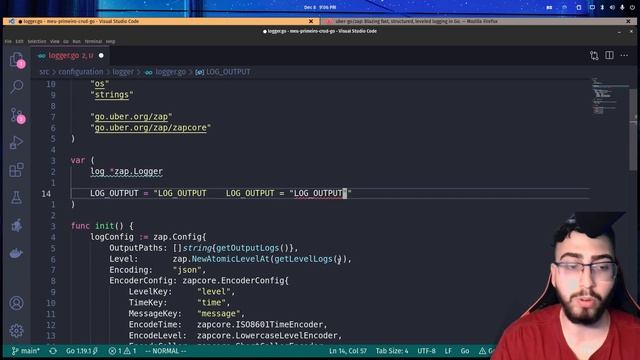
Task: Open the Docker whale icon view
Action: click(x=16, y=253)
